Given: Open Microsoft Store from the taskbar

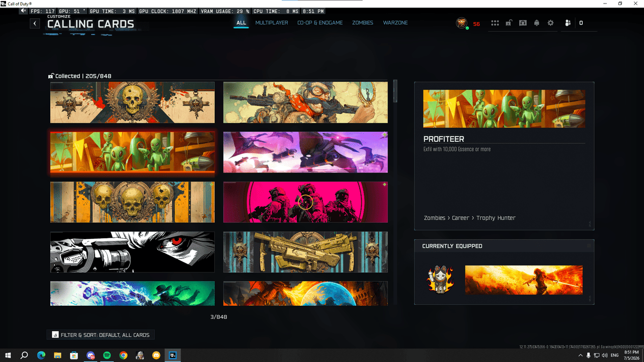Looking at the screenshot, I should pyautogui.click(x=74, y=355).
